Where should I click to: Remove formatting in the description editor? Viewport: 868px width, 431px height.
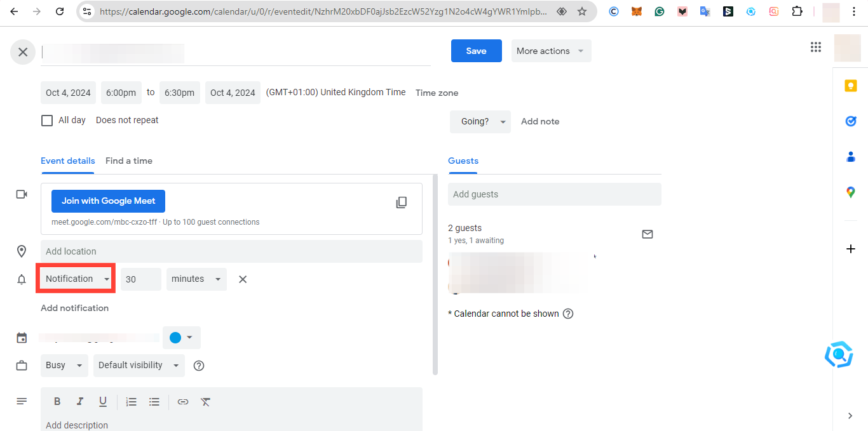pyautogui.click(x=205, y=401)
